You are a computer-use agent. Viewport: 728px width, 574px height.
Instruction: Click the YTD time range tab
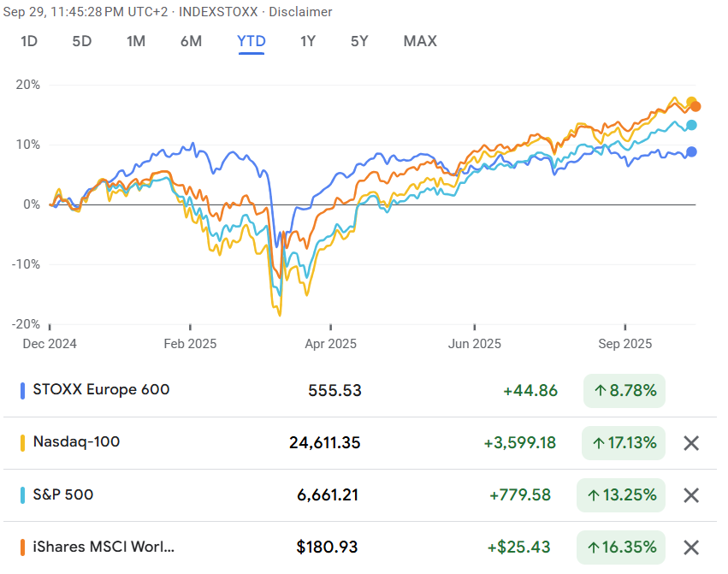(x=252, y=41)
